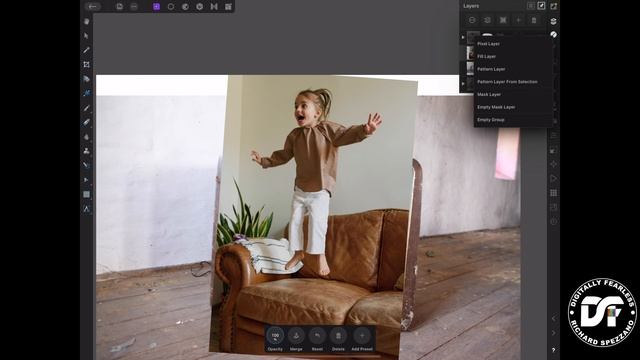Select the Erase brush tool
Viewport: 640px width, 360px height.
coord(87,122)
